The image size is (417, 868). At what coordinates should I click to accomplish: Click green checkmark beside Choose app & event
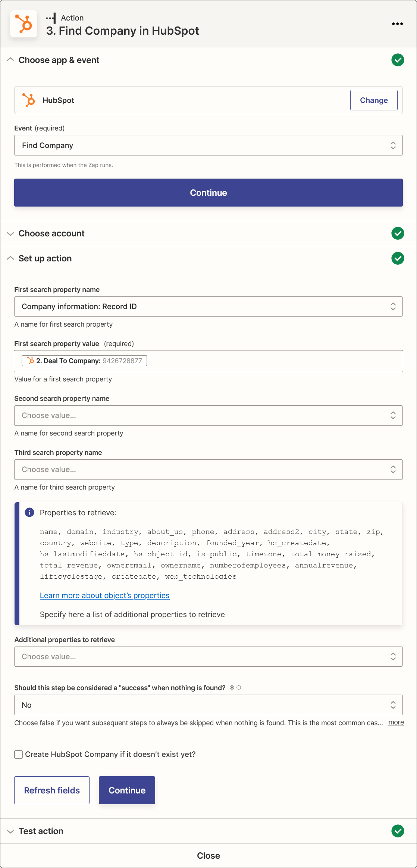click(x=398, y=60)
